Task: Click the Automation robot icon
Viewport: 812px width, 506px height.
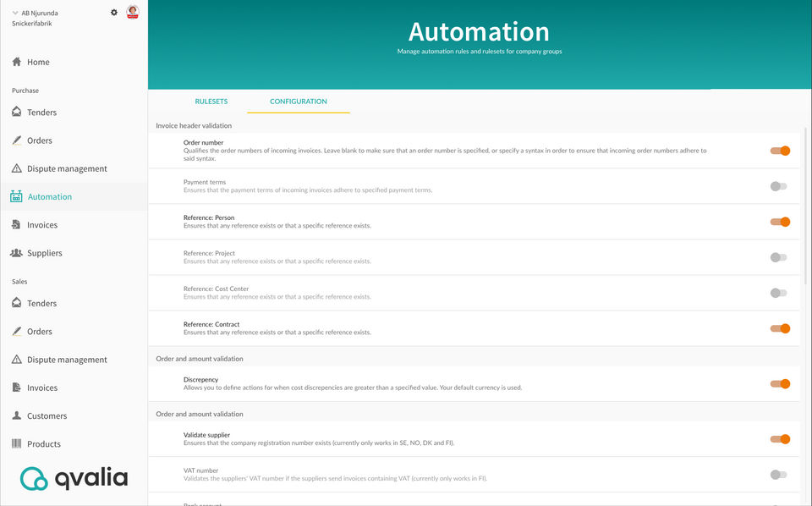Action: point(17,196)
